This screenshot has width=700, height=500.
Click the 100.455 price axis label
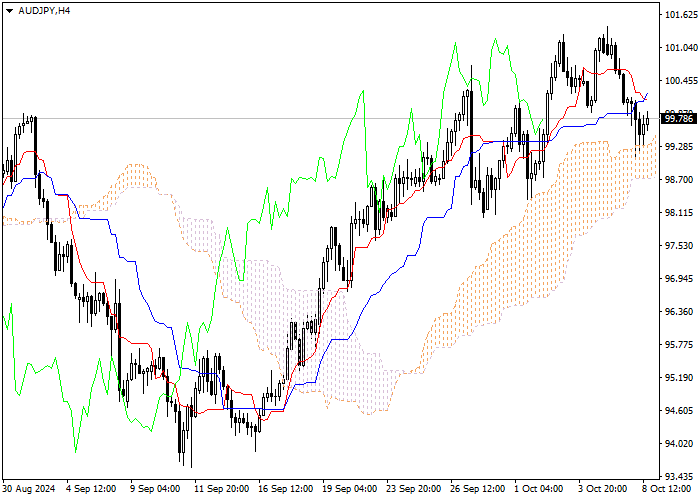(x=681, y=81)
